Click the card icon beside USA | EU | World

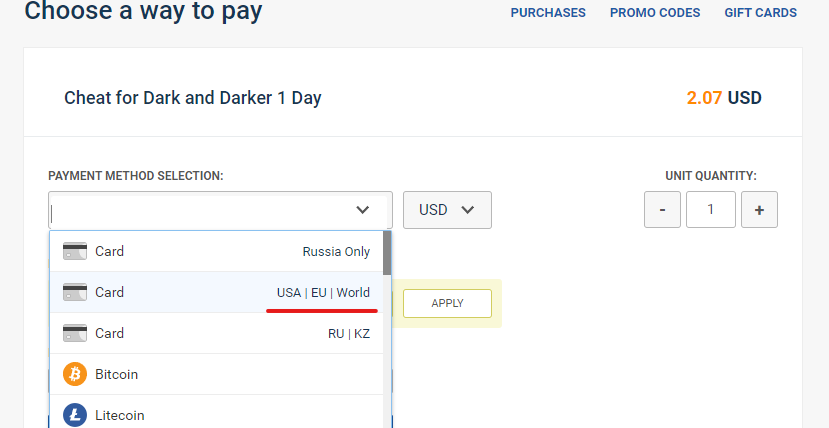pyautogui.click(x=75, y=292)
